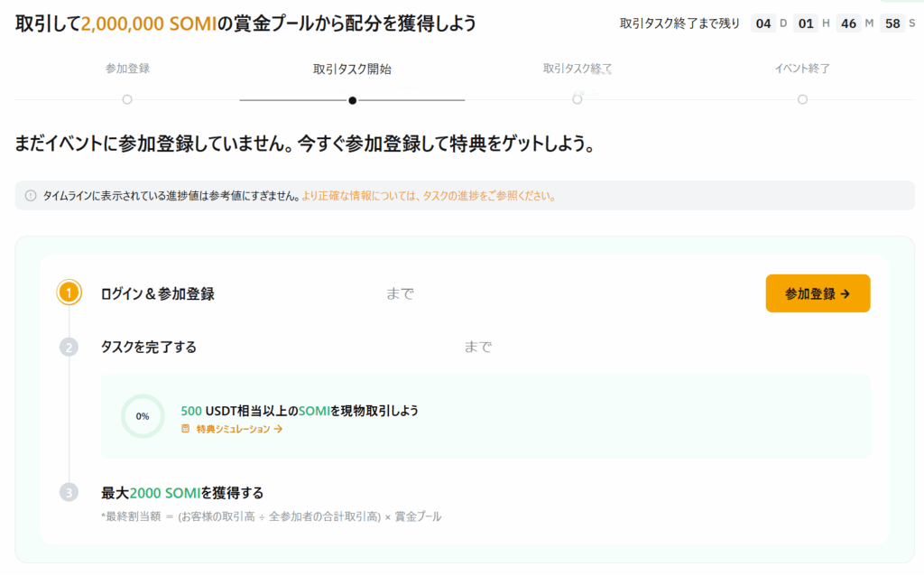Click the countdown seconds box showing 58
This screenshot has width=924, height=576.
892,23
